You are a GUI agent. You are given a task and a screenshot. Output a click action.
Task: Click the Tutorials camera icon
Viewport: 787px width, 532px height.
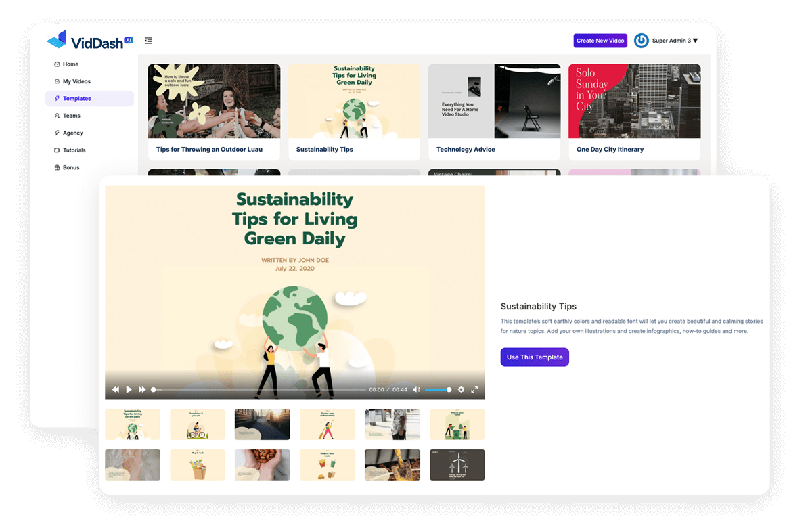[57, 150]
